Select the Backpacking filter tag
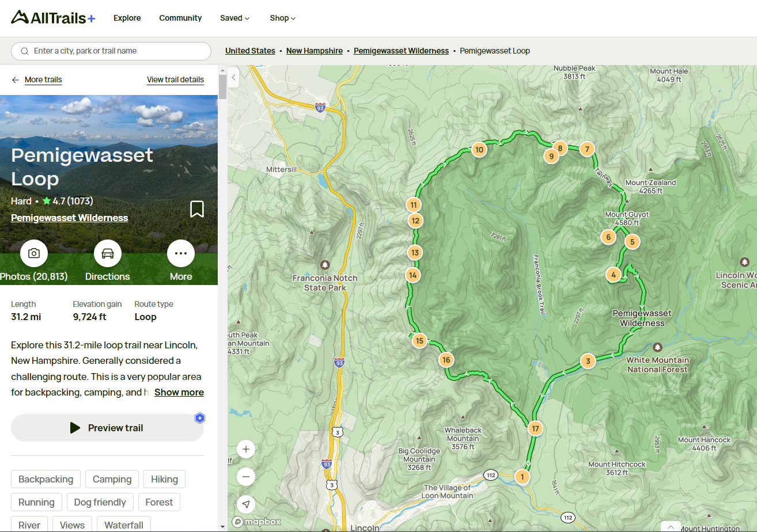 click(46, 478)
